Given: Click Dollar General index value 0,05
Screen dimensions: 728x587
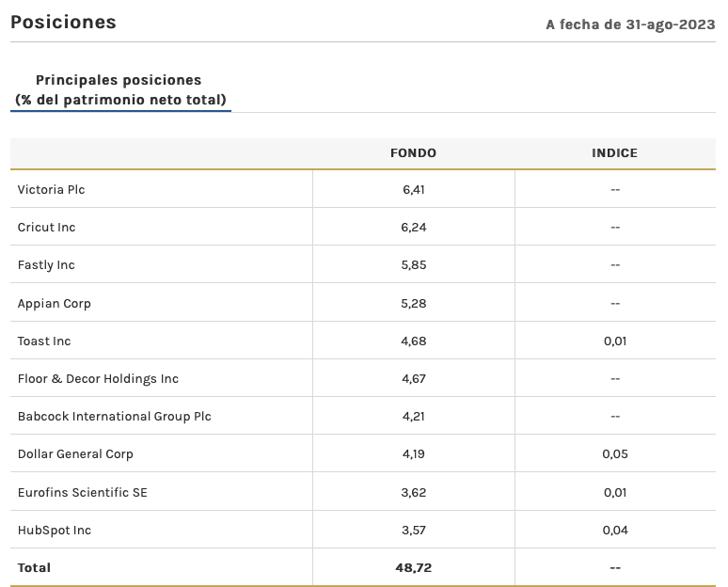Looking at the screenshot, I should [614, 453].
